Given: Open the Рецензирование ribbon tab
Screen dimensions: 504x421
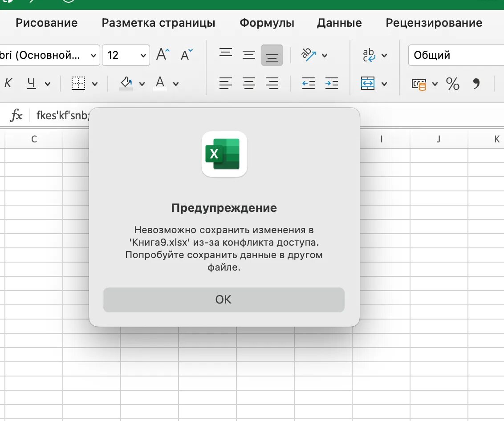Looking at the screenshot, I should click(434, 23).
